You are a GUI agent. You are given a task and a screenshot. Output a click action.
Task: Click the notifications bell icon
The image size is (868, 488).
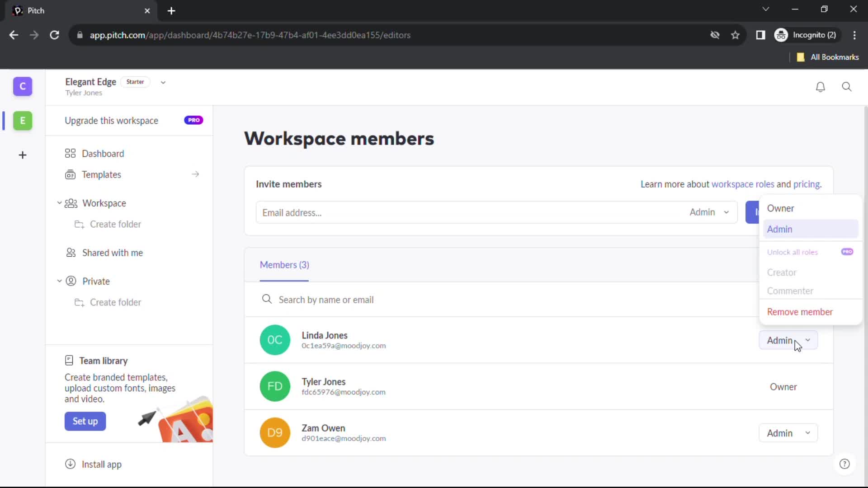[821, 86]
